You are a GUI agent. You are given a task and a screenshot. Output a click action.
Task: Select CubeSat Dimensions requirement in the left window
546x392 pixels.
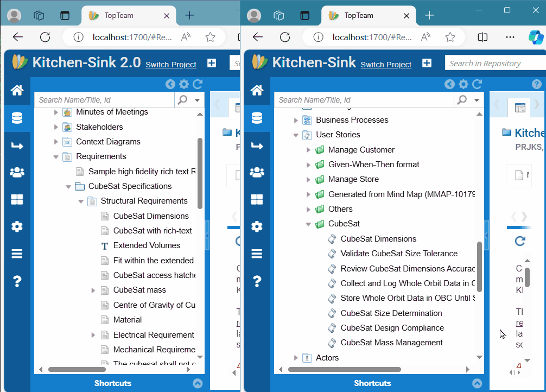click(x=151, y=216)
